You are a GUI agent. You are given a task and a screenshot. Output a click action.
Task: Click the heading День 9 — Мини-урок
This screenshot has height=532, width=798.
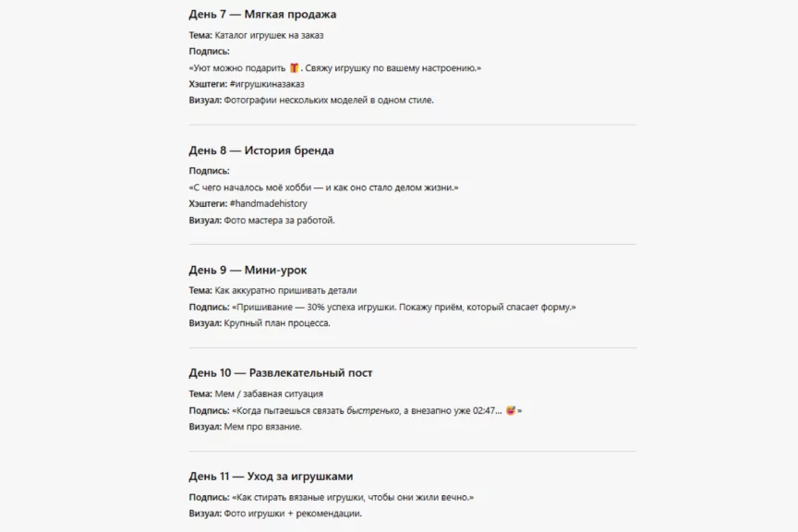(248, 270)
